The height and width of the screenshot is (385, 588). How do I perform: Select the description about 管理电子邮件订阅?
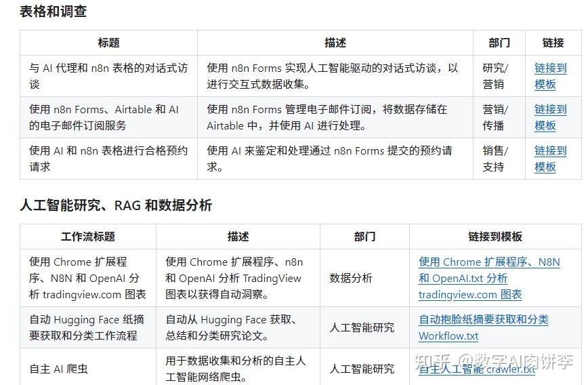(335, 117)
